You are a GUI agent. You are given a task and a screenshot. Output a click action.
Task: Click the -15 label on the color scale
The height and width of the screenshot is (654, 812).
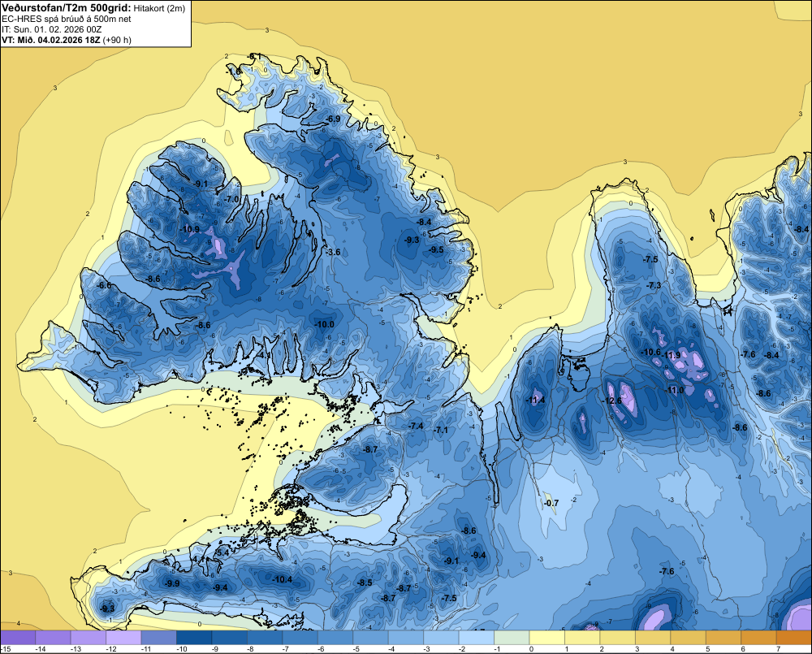[x=6, y=649]
